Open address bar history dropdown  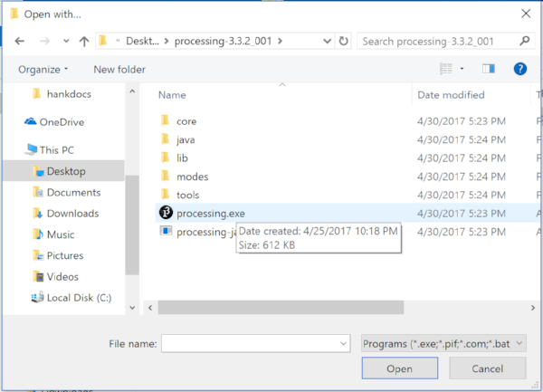coord(327,42)
